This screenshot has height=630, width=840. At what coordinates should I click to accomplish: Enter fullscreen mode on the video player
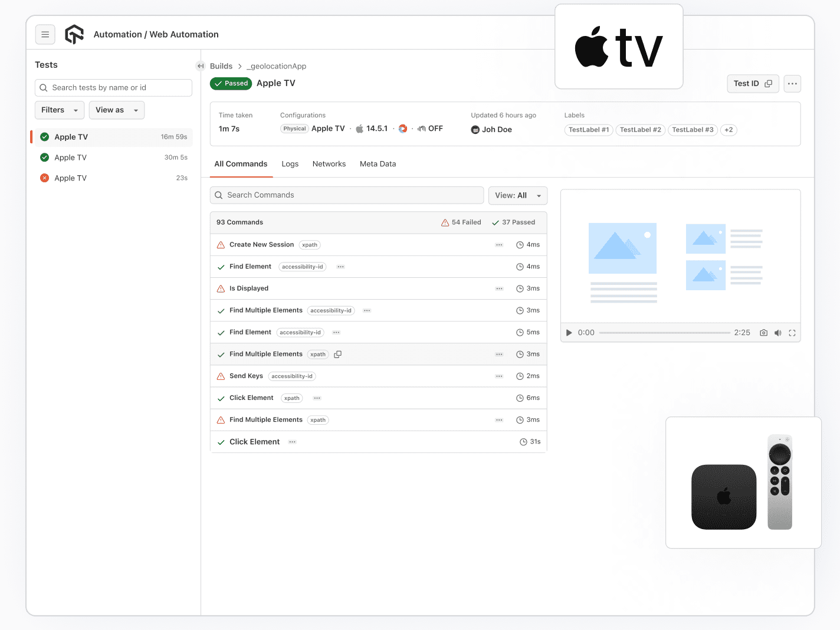792,333
